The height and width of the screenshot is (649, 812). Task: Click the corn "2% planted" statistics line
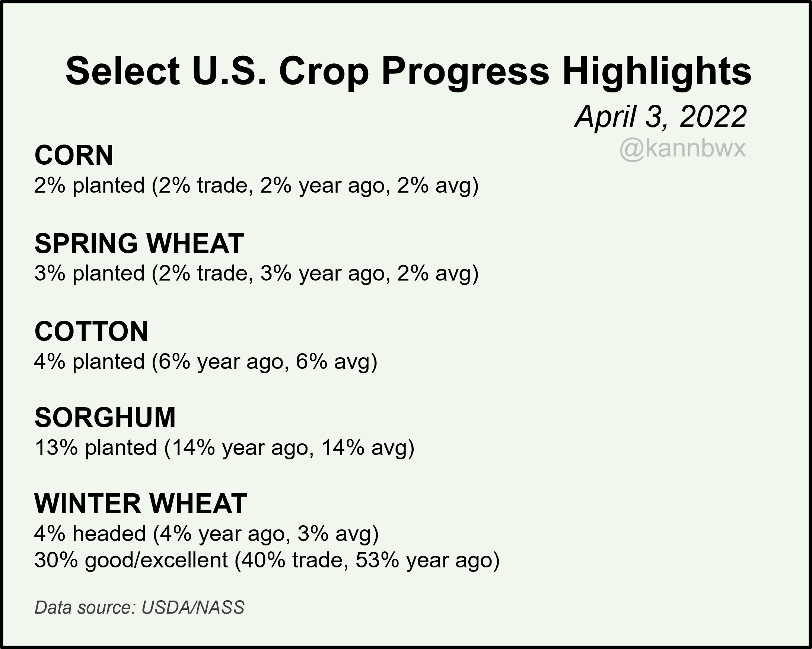tap(256, 186)
